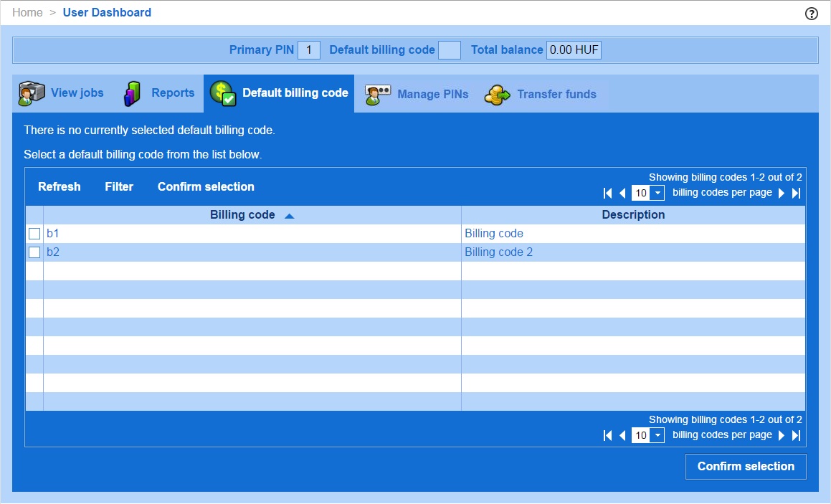Go to the next page of billing codes
Screen dimensions: 831x504
(x=781, y=193)
